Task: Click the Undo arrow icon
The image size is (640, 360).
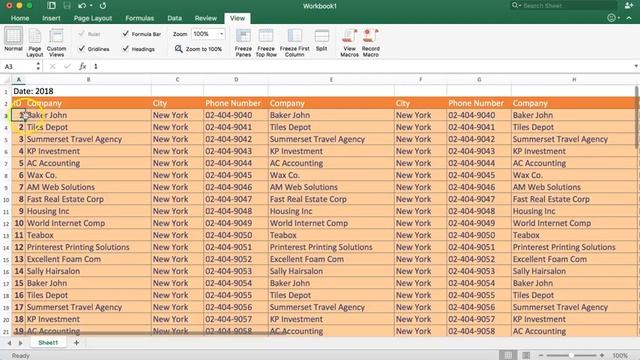Action: (x=82, y=6)
